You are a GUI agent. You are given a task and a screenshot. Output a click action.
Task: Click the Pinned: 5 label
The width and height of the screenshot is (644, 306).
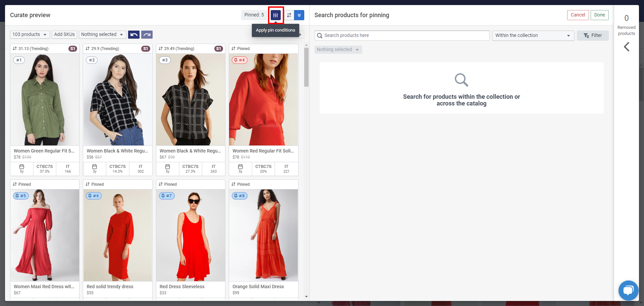tap(254, 15)
